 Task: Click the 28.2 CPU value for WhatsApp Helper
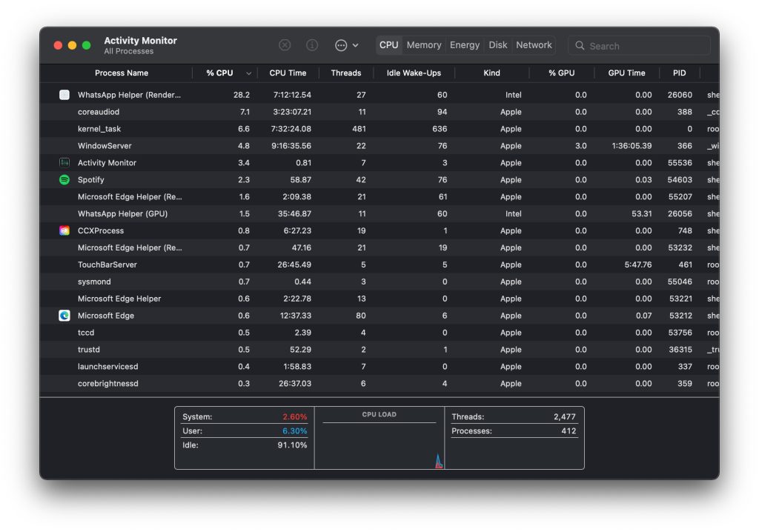click(x=242, y=95)
